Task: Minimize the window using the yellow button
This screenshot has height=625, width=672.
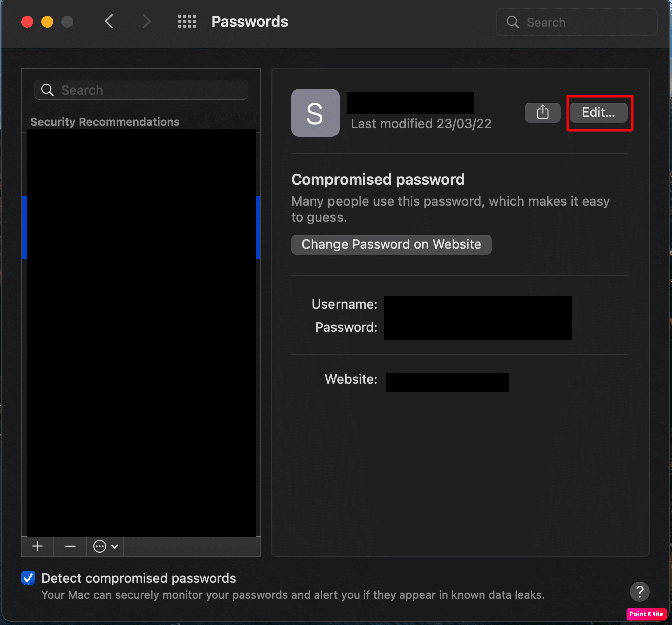Action: click(47, 22)
